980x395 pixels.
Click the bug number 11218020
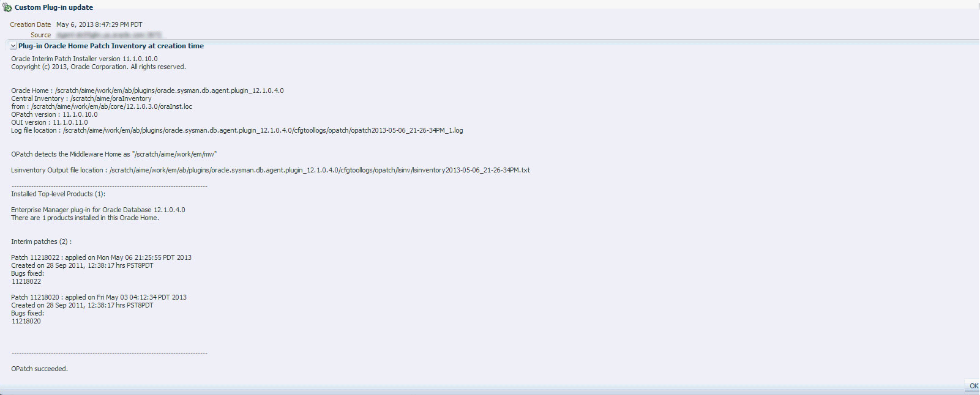click(26, 321)
